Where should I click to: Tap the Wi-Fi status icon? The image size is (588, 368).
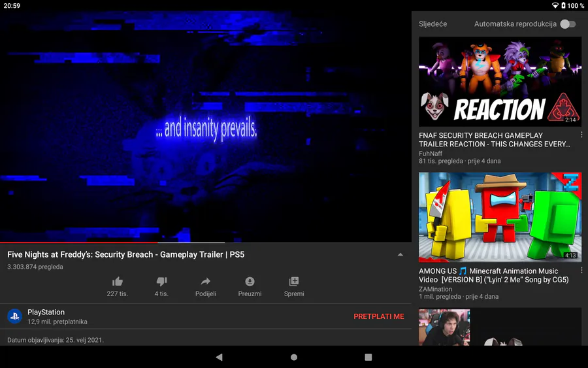click(x=555, y=5)
